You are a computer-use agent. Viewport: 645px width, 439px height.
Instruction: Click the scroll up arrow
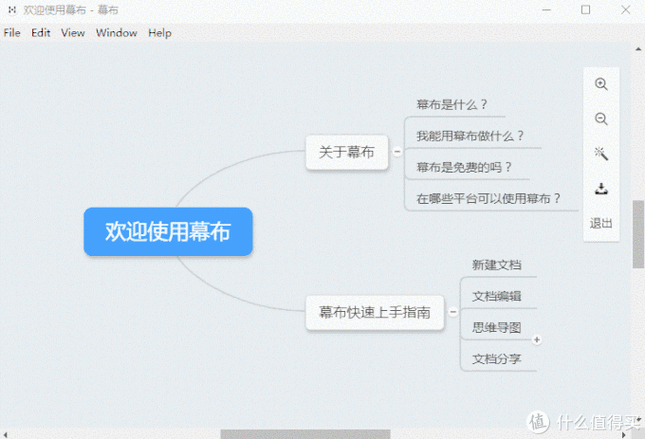[638, 49]
